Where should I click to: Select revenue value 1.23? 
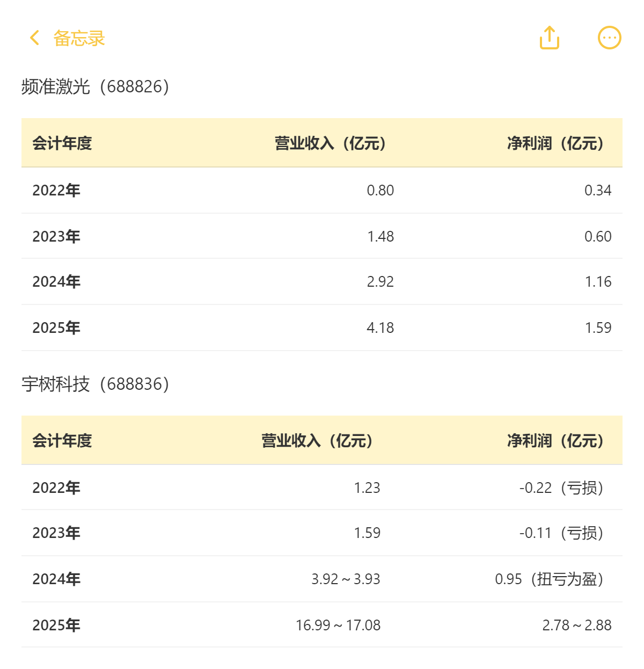point(367,488)
